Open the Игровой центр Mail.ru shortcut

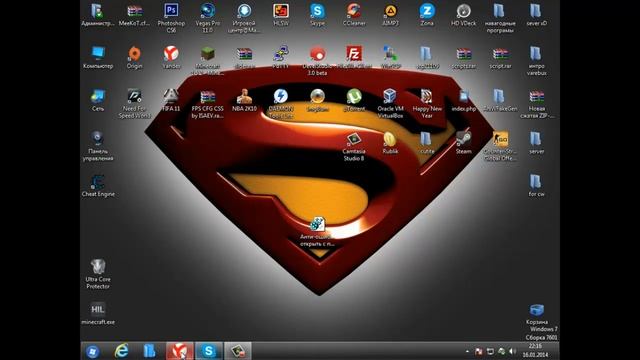244,11
